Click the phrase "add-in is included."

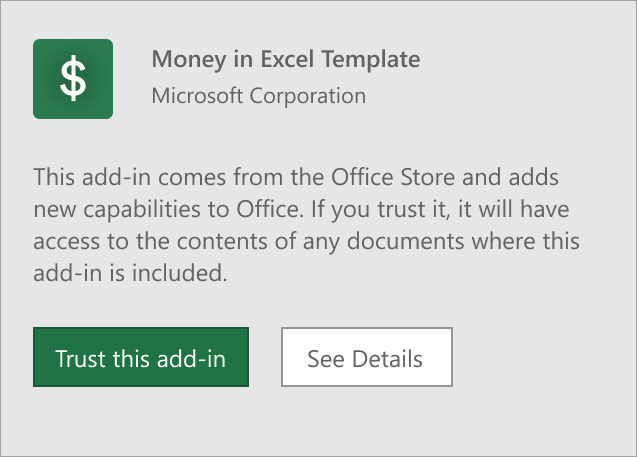tap(130, 273)
